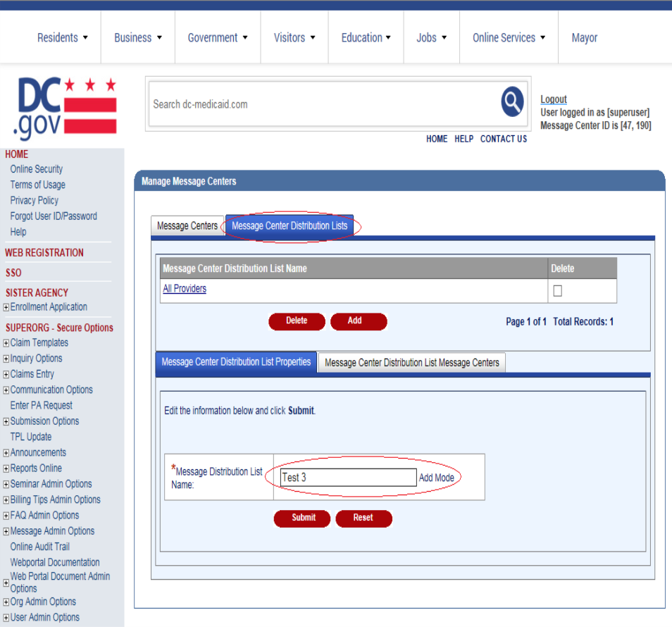
Task: Open the Government dropdown menu
Action: [x=218, y=38]
